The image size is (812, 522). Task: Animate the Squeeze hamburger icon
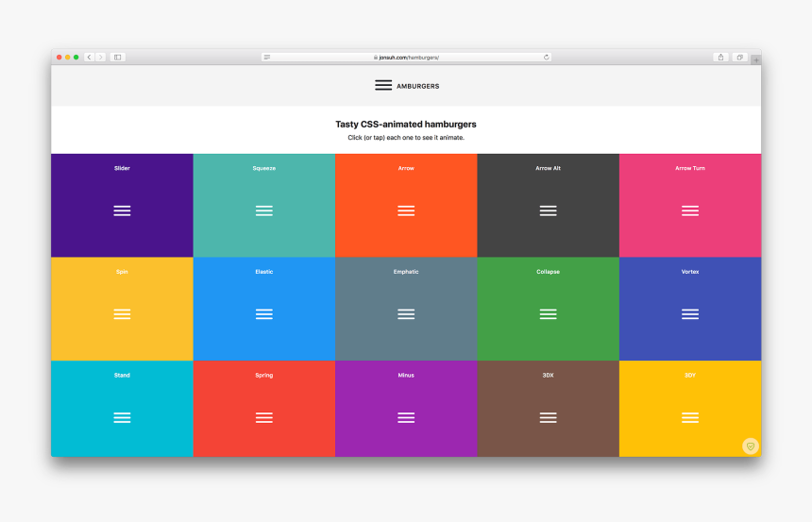click(264, 210)
